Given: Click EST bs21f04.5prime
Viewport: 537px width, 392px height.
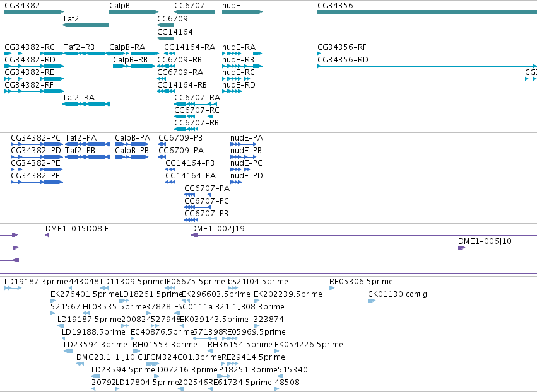Looking at the screenshot, I should tap(233, 288).
